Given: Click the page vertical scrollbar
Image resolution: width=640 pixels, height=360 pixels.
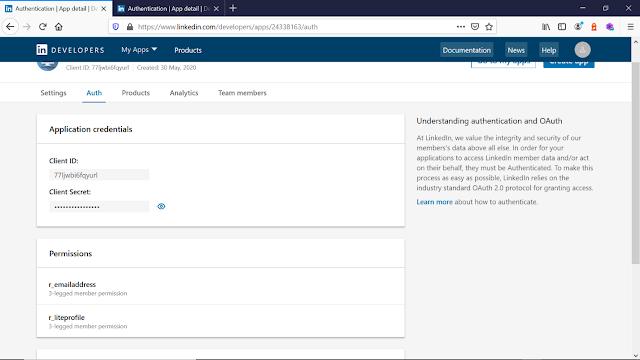Looking at the screenshot, I should point(636,163).
